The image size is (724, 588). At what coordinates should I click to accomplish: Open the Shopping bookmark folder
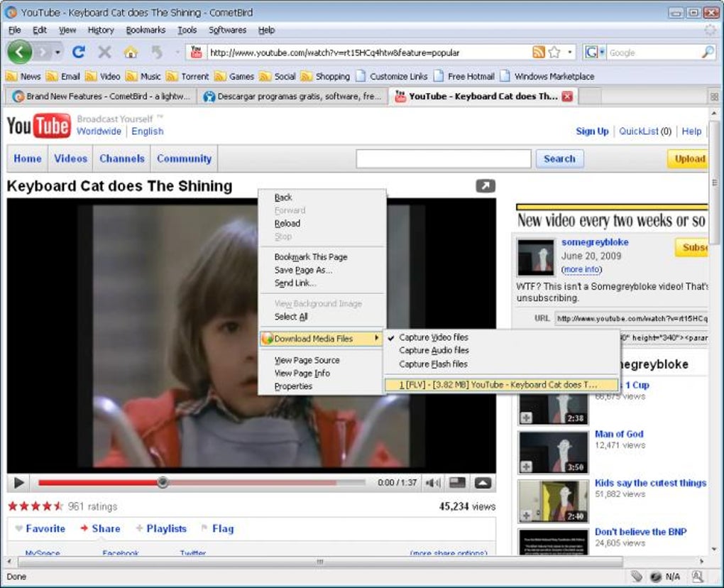click(325, 76)
